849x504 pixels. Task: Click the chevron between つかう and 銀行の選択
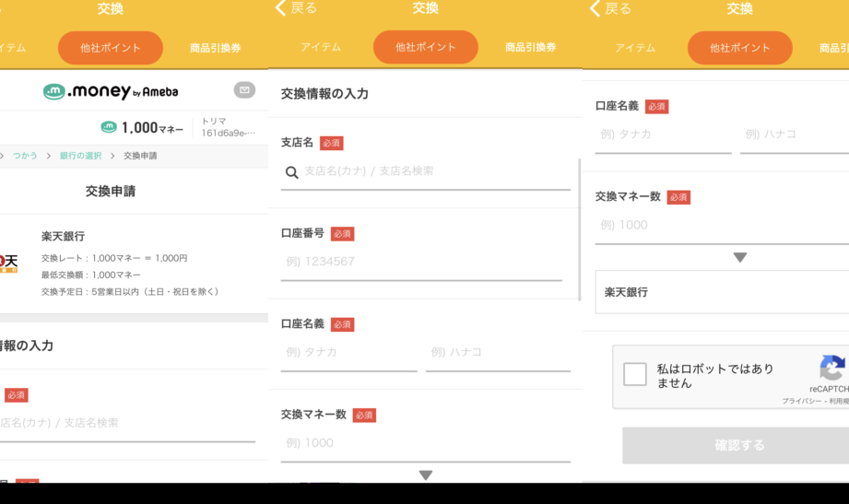(x=49, y=156)
